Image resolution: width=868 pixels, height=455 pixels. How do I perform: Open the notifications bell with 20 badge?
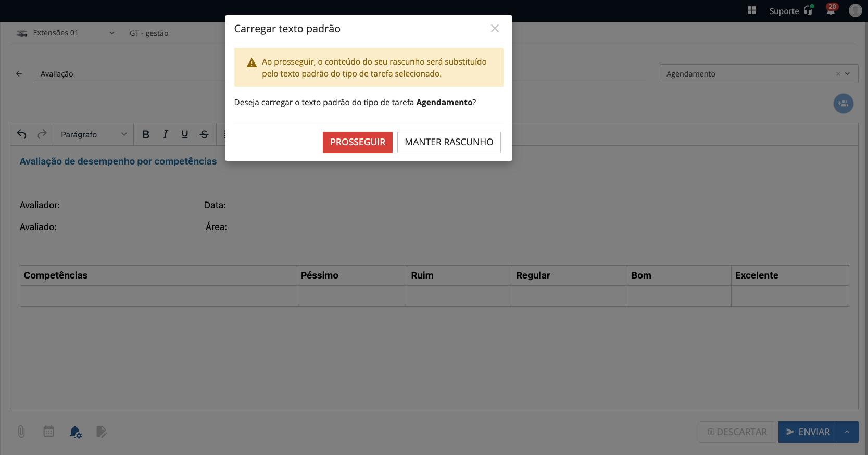831,10
